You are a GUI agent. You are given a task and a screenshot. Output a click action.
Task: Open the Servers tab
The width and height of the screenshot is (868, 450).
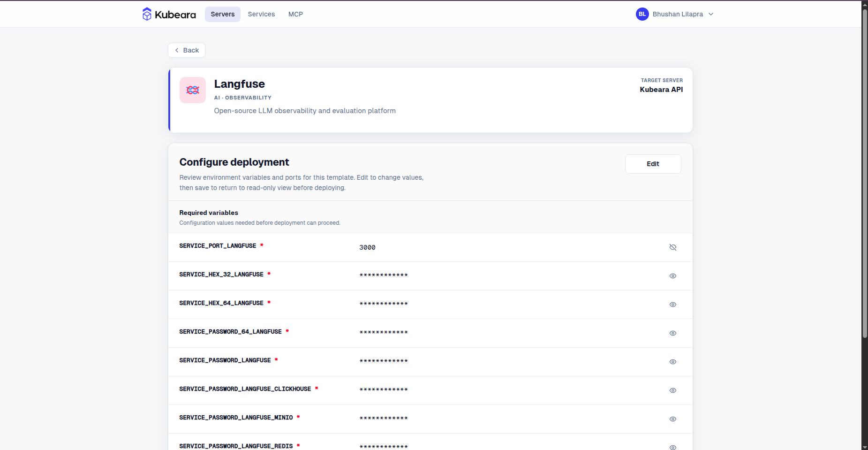223,14
